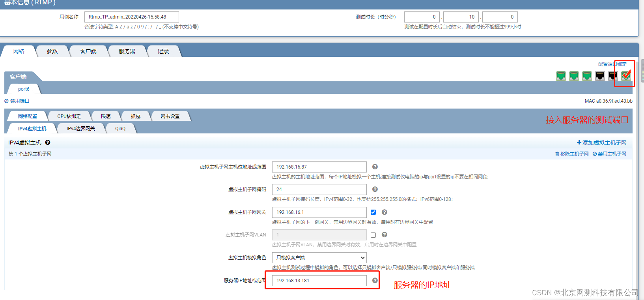Click the 禁用端口 link
Screen dimensions: 644x300
click(17, 101)
